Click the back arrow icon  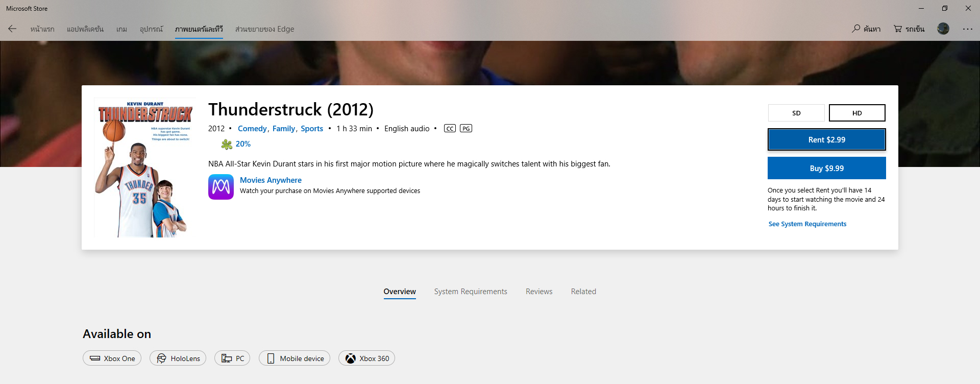[12, 29]
